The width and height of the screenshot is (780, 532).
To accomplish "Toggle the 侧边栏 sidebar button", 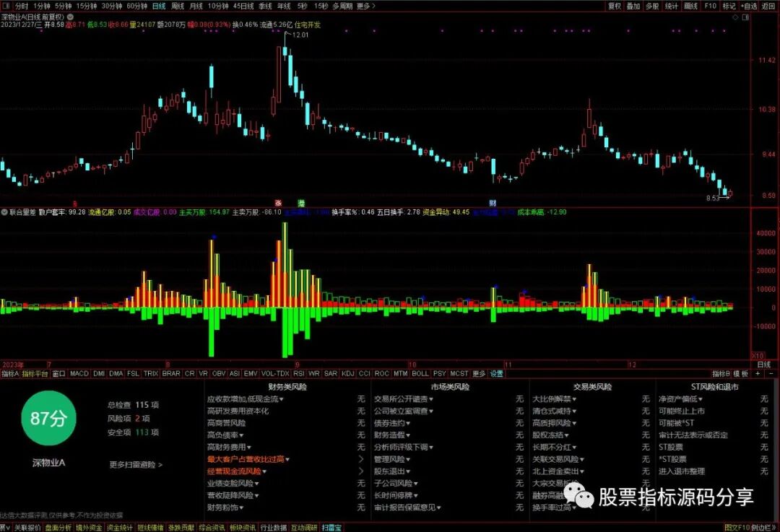I will pos(763,528).
